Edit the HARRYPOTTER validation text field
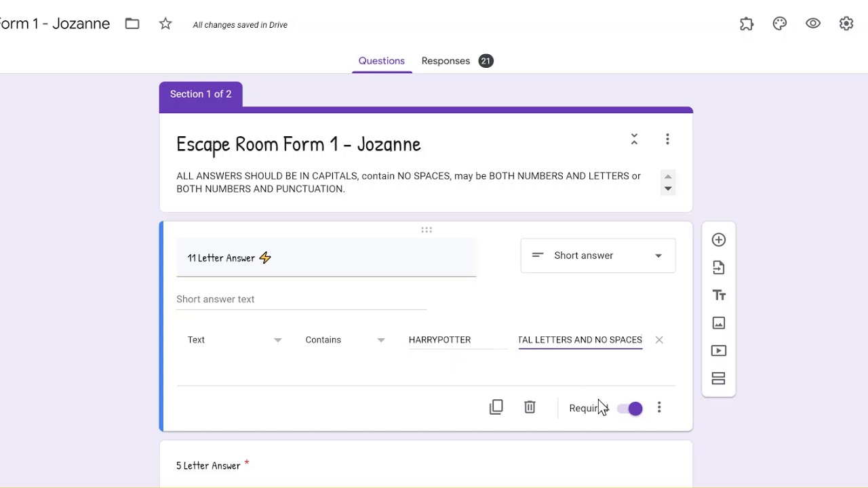This screenshot has height=488, width=868. click(x=457, y=340)
